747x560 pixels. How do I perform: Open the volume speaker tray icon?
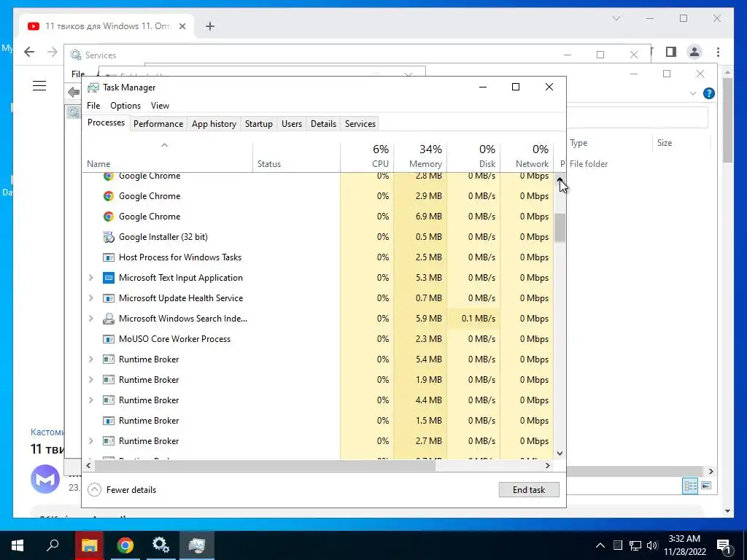click(652, 545)
